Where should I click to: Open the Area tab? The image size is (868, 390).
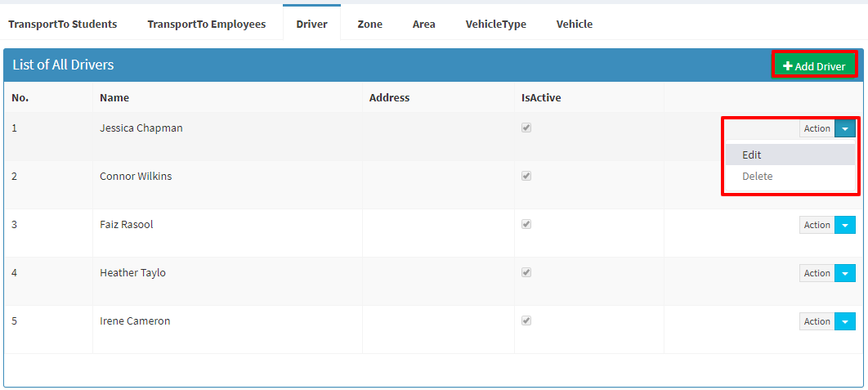[424, 25]
